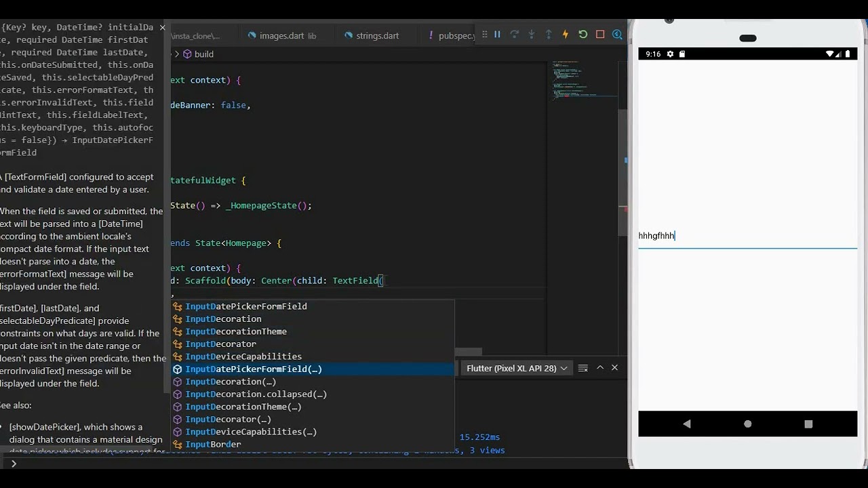Click the 'false' value in editor
This screenshot has height=488, width=868.
click(233, 105)
